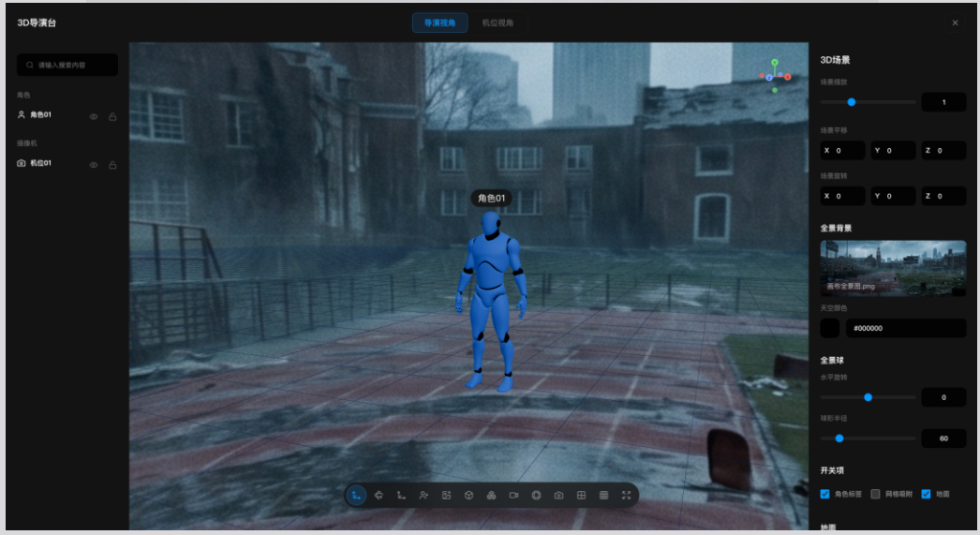Click the add character icon in bottom toolbar

coord(423,495)
